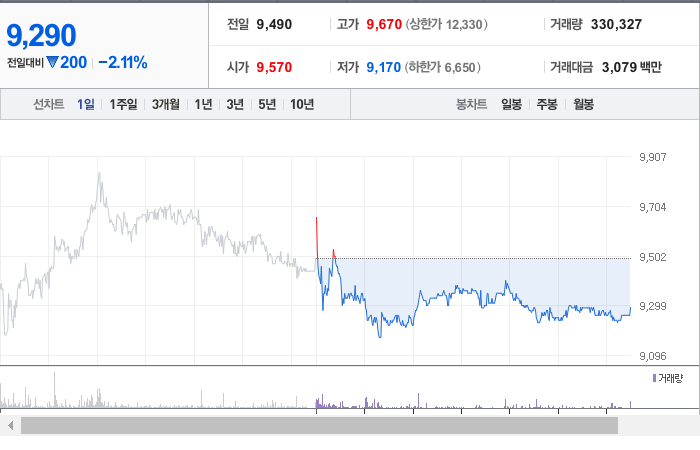
Task: Show the 3개월 line chart
Action: pyautogui.click(x=166, y=104)
